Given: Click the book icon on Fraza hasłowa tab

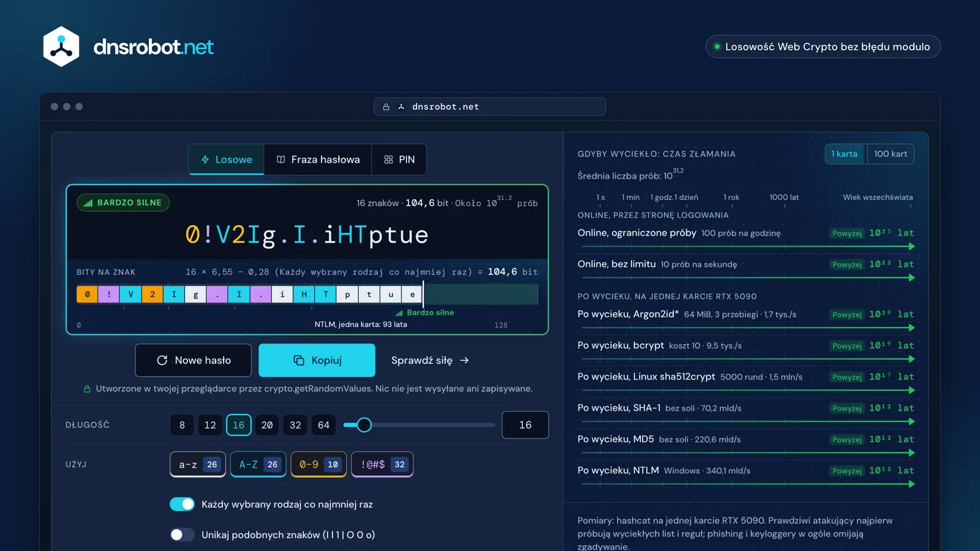Looking at the screenshot, I should coord(281,160).
